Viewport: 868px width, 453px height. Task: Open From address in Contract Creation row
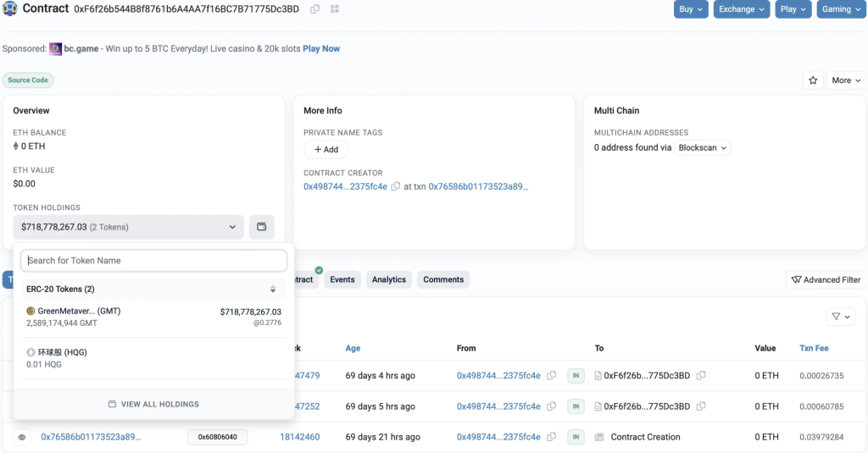[x=498, y=437]
